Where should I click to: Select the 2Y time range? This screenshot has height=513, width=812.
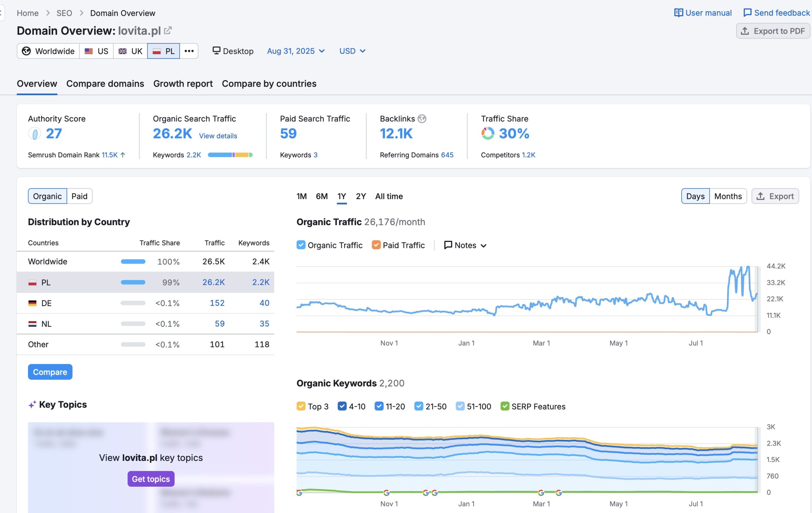pyautogui.click(x=361, y=196)
